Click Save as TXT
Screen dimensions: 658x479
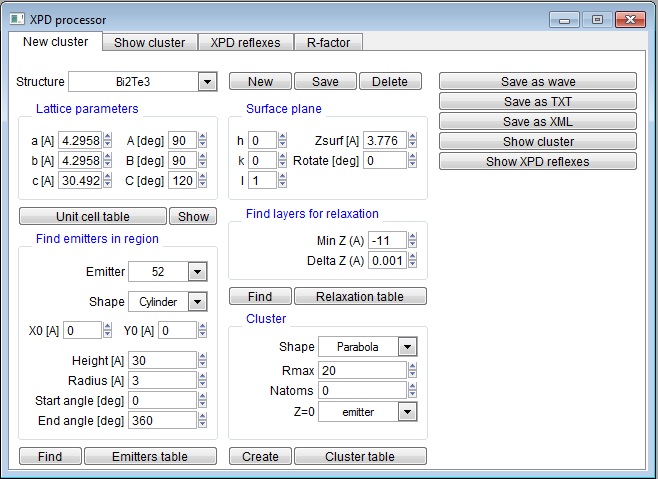pos(538,101)
